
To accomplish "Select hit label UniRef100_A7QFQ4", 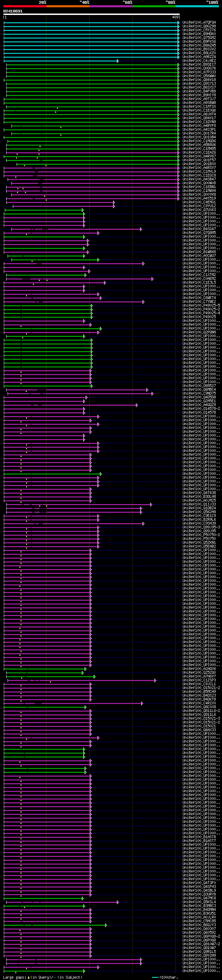I will coord(199,23).
